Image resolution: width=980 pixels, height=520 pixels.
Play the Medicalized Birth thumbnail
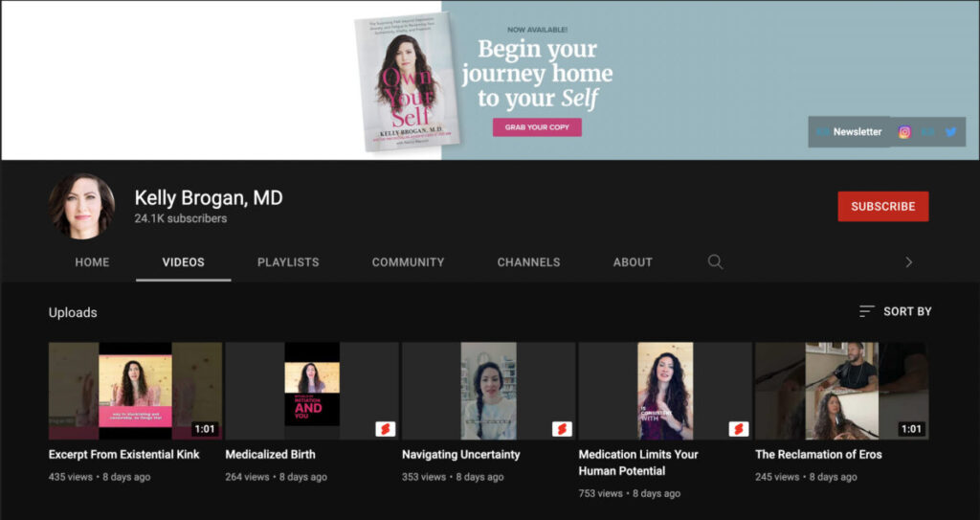click(x=312, y=391)
